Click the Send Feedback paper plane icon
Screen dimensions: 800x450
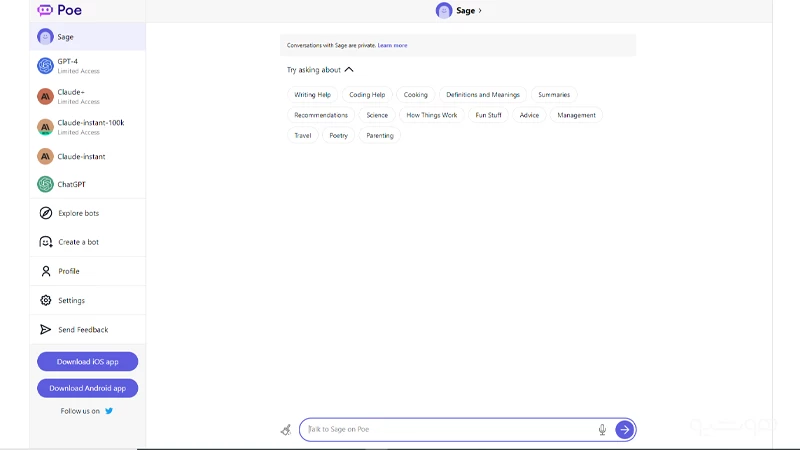pos(45,330)
